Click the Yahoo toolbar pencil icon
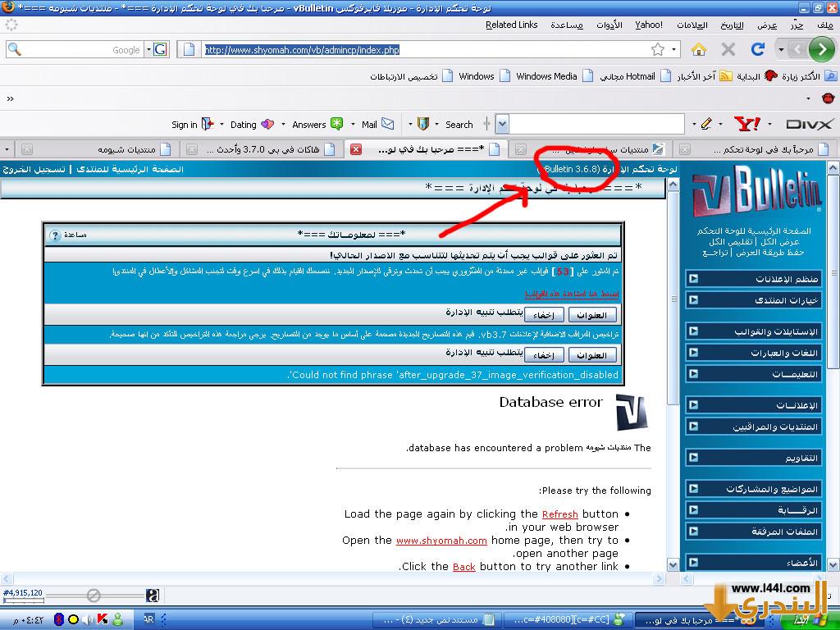 (706, 125)
